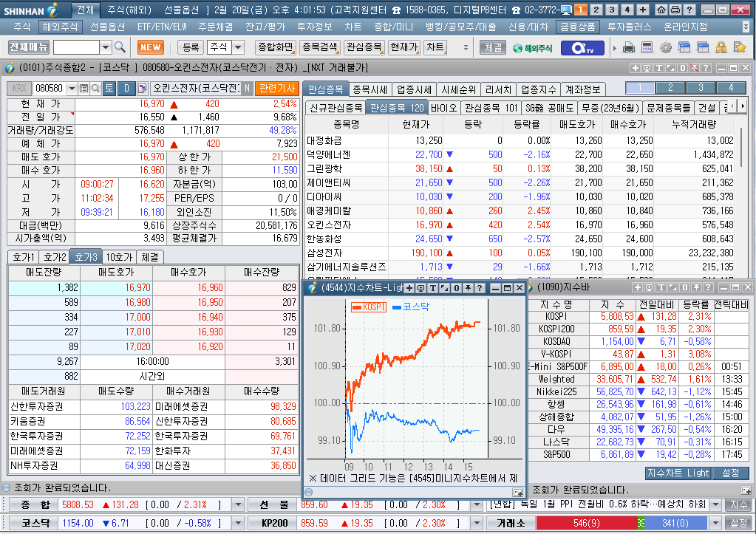Click blue 341(0) segment of 거래소 bar
Image resolution: width=756 pixels, height=534 pixels.
click(675, 523)
